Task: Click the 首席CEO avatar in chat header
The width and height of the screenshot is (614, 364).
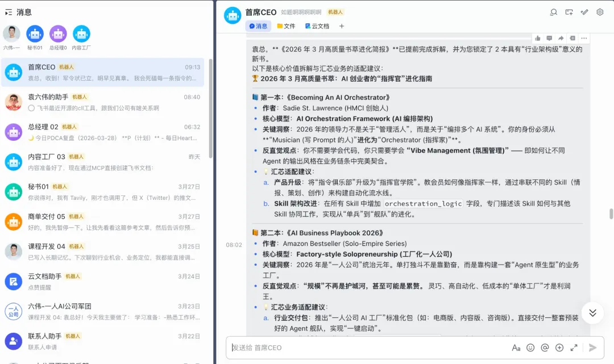Action: [x=233, y=16]
